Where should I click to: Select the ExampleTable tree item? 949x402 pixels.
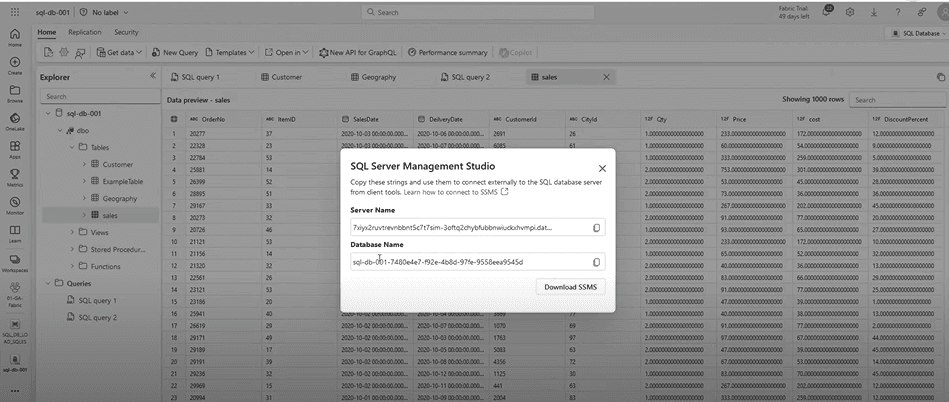122,181
